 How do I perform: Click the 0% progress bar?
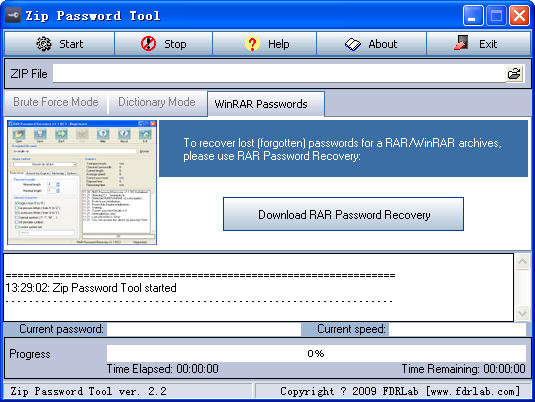coord(316,354)
